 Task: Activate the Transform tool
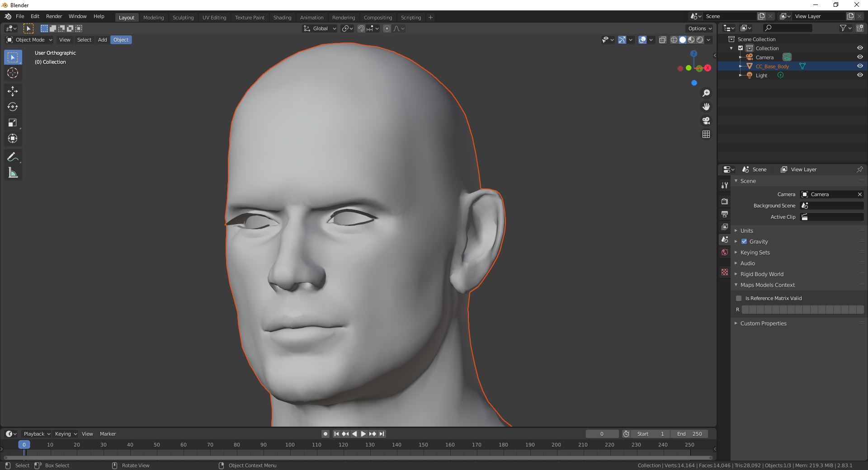(x=13, y=139)
